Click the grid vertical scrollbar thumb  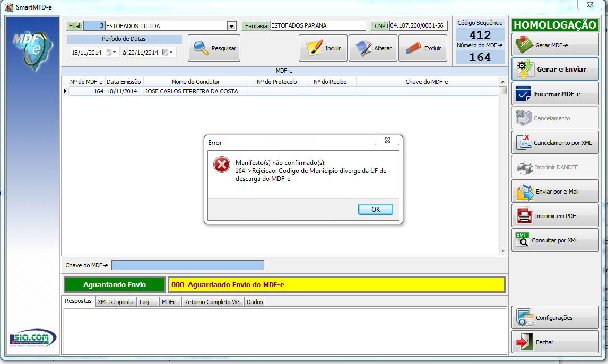[x=503, y=90]
